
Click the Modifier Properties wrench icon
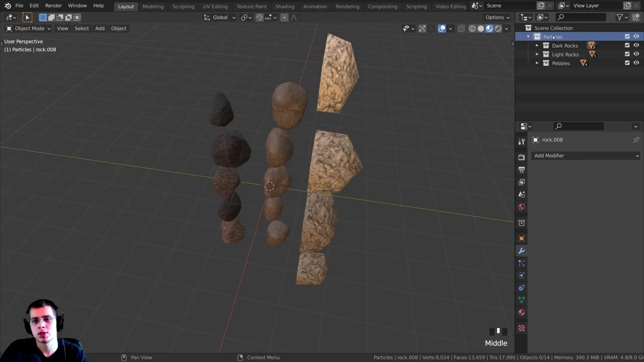[521, 251]
